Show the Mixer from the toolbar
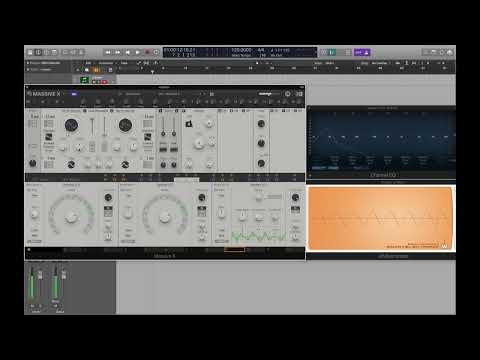This screenshot has height=360, width=480. point(73,52)
